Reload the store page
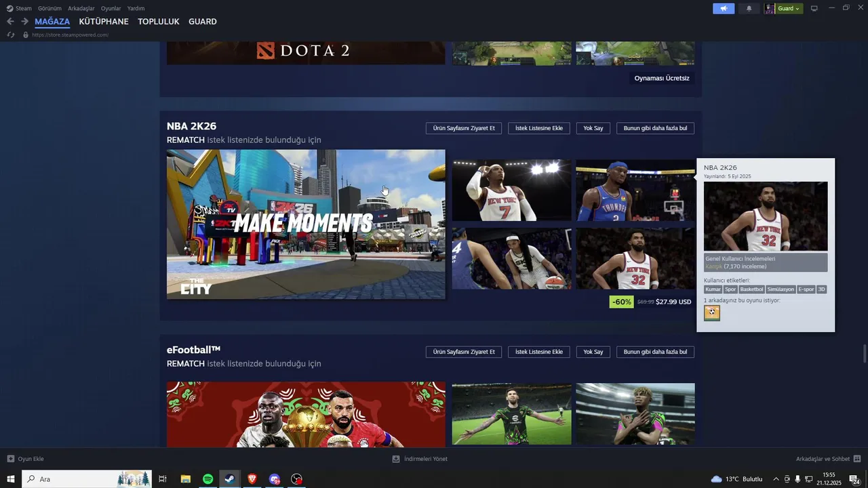Screen dimensions: 868x488 point(11,35)
